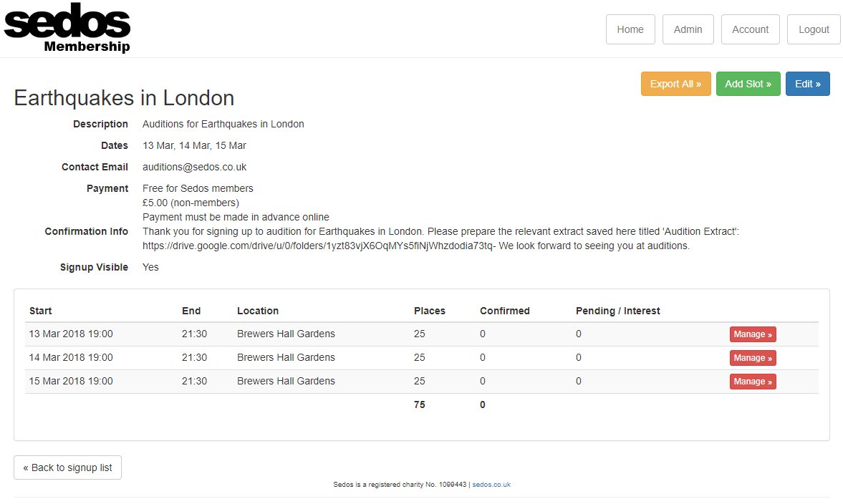Click the Pending / Interest column header
This screenshot has height=504, width=843.
coord(617,311)
